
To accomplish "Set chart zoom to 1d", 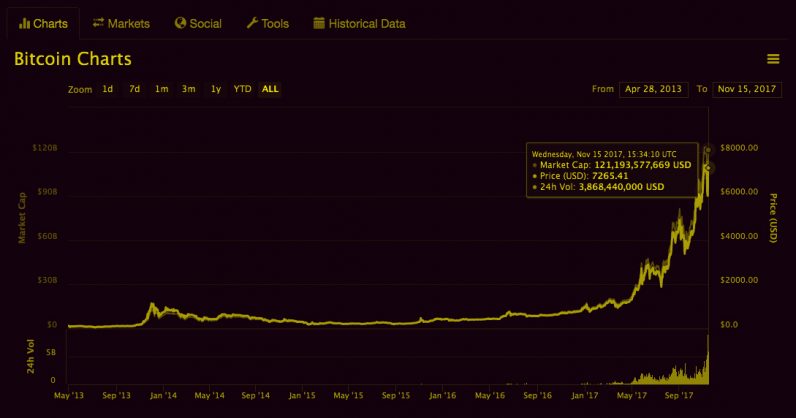I will pyautogui.click(x=107, y=89).
